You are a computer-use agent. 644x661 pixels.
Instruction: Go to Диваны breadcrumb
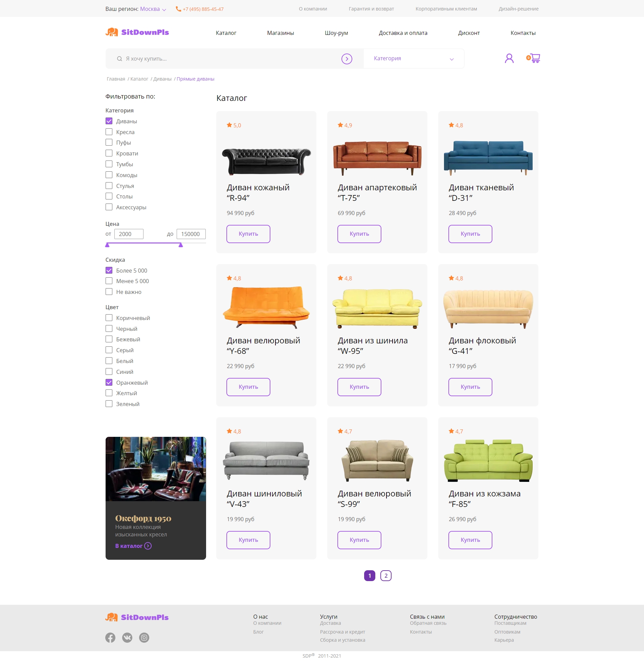tap(162, 79)
